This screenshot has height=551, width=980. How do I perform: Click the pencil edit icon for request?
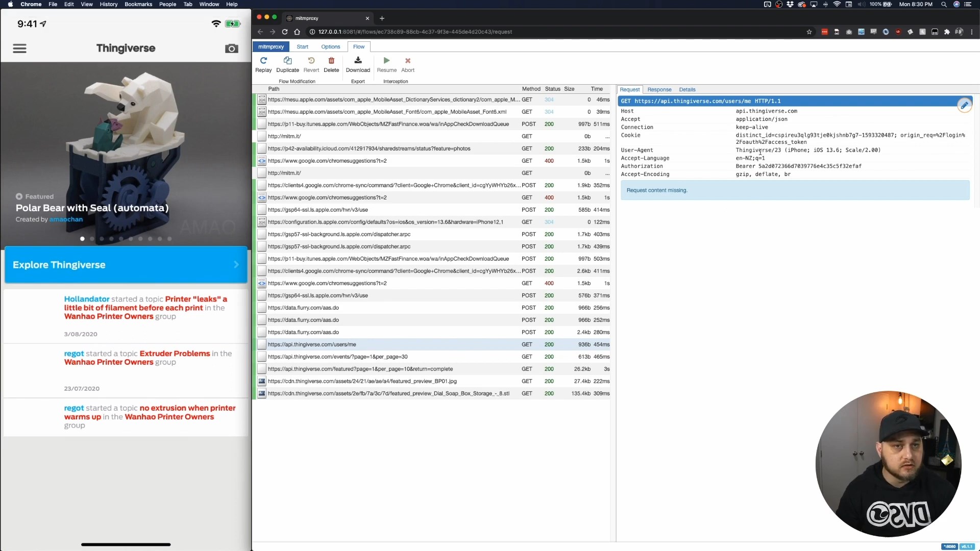click(964, 105)
